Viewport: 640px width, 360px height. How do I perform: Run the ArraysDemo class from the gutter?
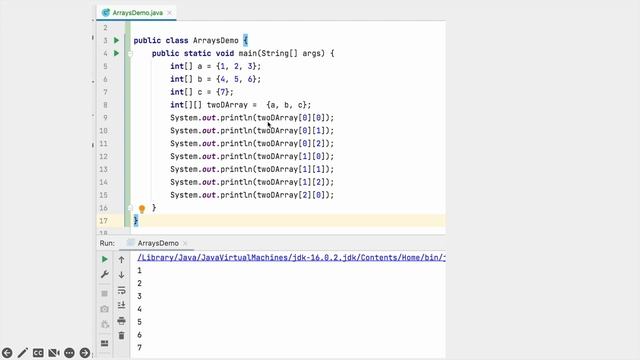116,40
